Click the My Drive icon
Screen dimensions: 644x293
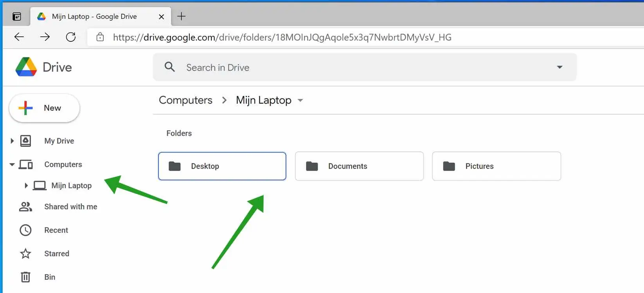point(25,141)
